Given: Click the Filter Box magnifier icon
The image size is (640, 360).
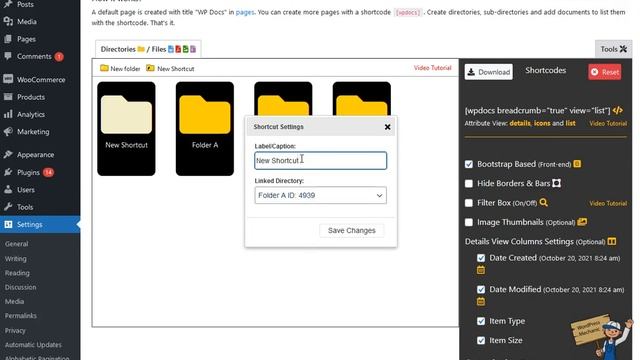Looking at the screenshot, I should pos(543,202).
